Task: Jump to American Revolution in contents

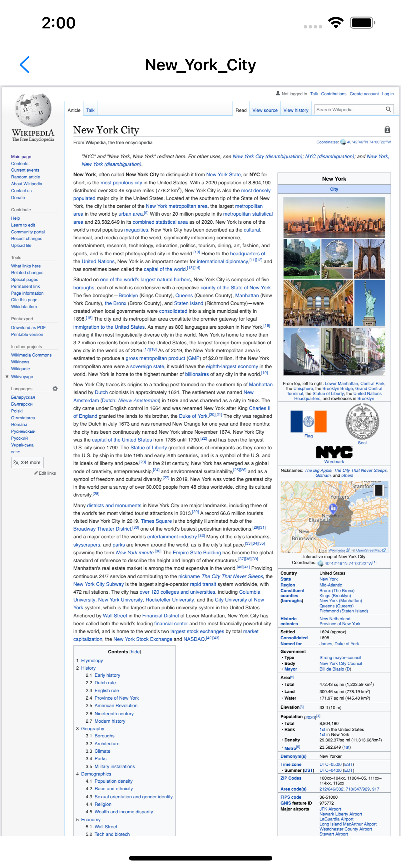Action: 116,705
